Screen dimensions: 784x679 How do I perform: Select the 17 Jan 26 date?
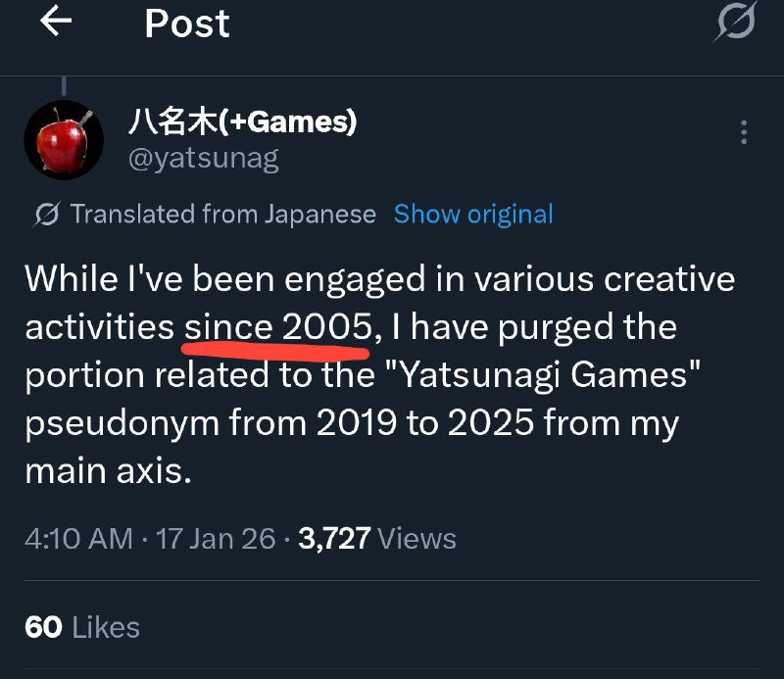coord(216,538)
